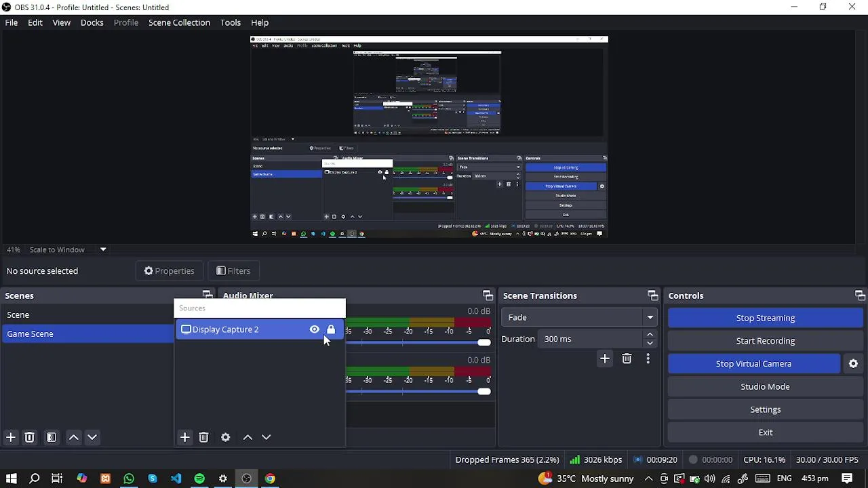The image size is (868, 488).
Task: Open the View menu
Action: click(x=61, y=22)
